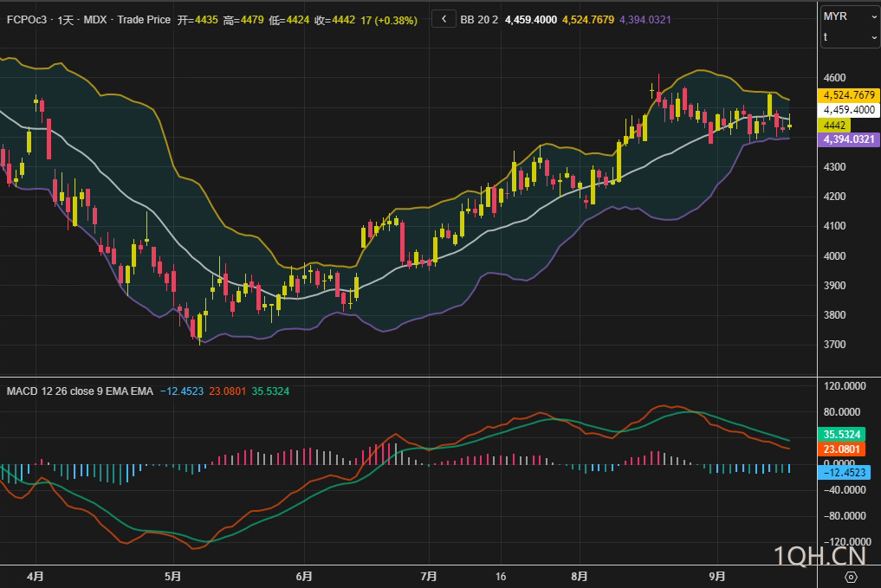Select the BB 20 2 indicator label
Viewport: 881px width, 588px height.
479,19
